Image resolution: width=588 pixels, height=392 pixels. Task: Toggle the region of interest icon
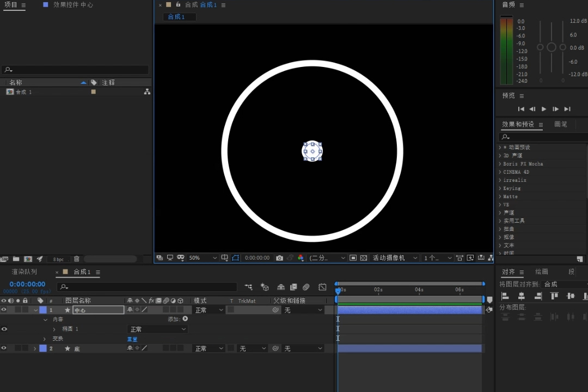(353, 258)
